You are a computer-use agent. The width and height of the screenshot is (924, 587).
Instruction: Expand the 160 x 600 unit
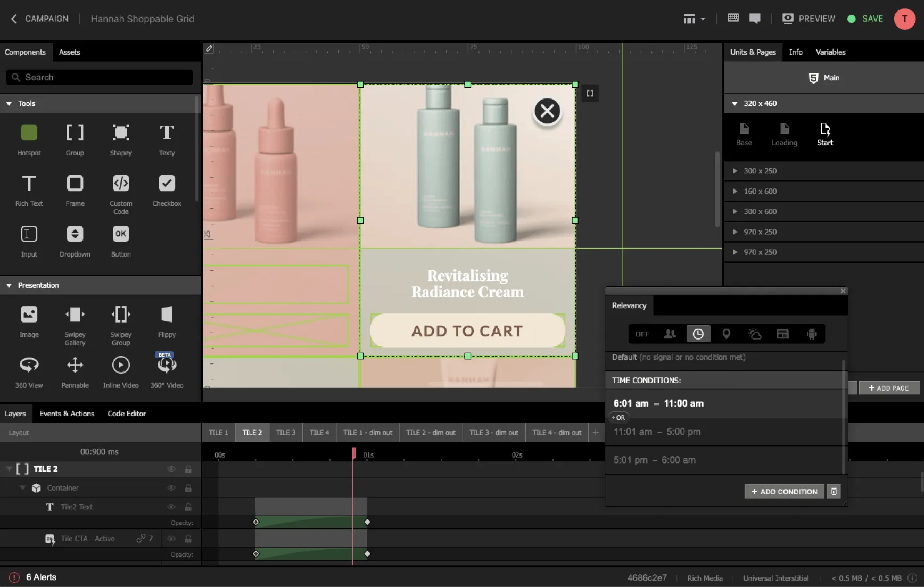coord(735,191)
